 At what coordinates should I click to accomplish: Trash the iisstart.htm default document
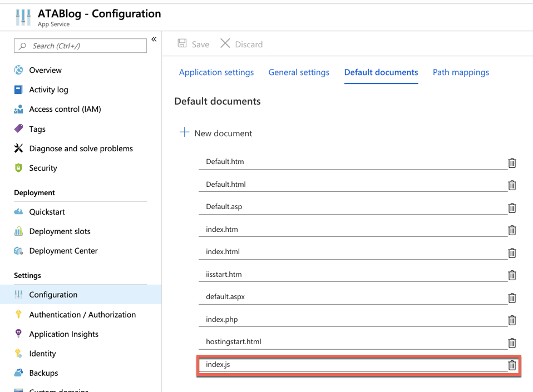512,275
